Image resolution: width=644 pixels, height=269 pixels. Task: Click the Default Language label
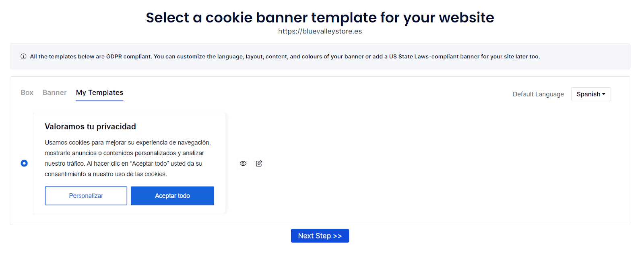[538, 94]
